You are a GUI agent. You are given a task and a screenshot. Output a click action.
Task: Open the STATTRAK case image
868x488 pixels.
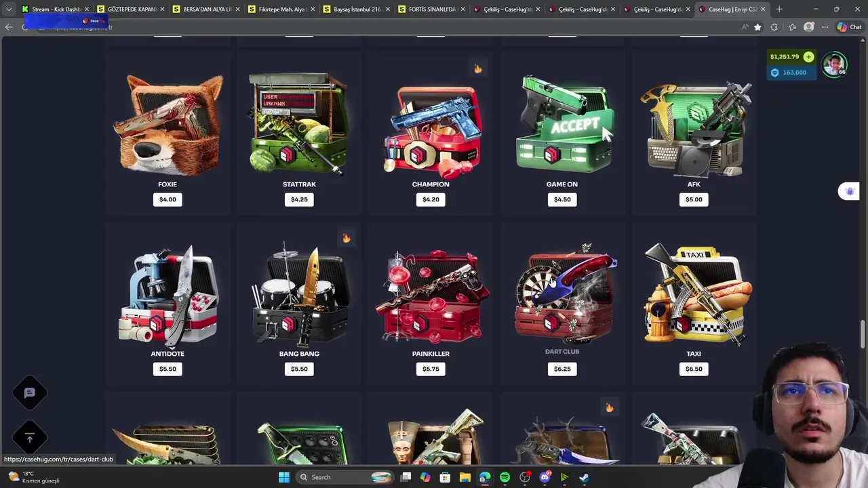(x=299, y=124)
